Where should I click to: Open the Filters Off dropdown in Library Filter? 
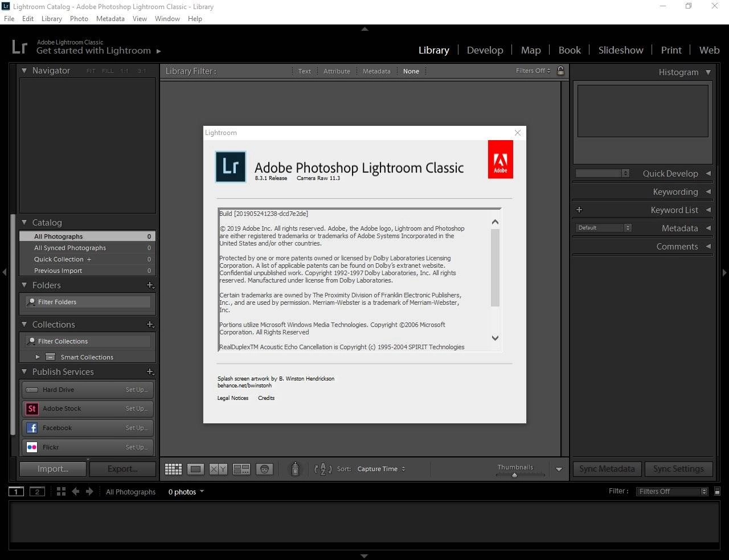coord(533,71)
